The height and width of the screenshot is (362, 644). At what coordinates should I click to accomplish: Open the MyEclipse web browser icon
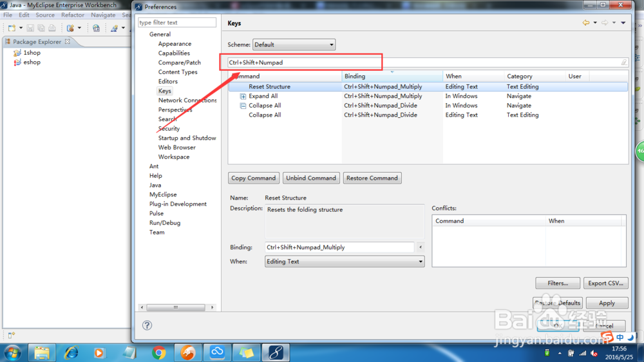click(96, 28)
